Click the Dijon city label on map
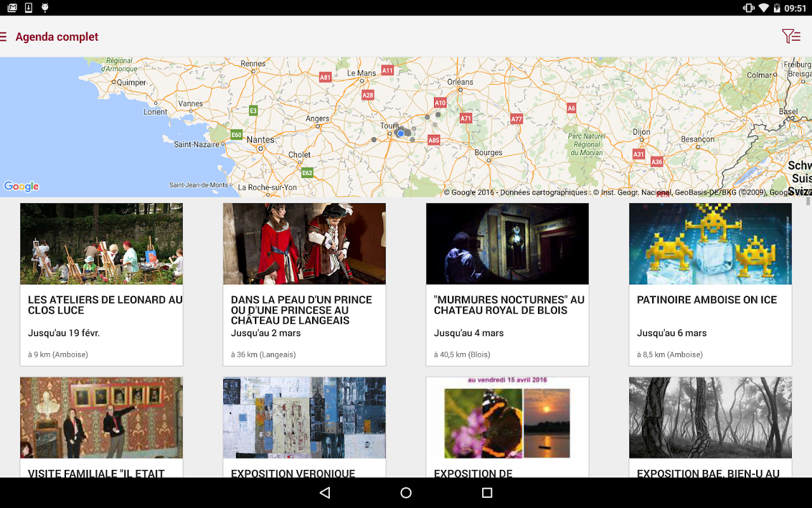Screen dimensions: 812x508 [x=641, y=132]
